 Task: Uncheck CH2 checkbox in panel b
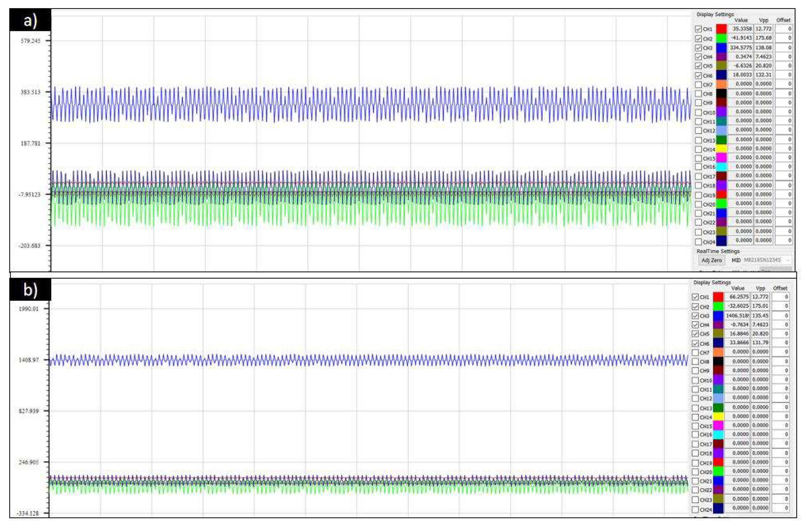(x=695, y=307)
